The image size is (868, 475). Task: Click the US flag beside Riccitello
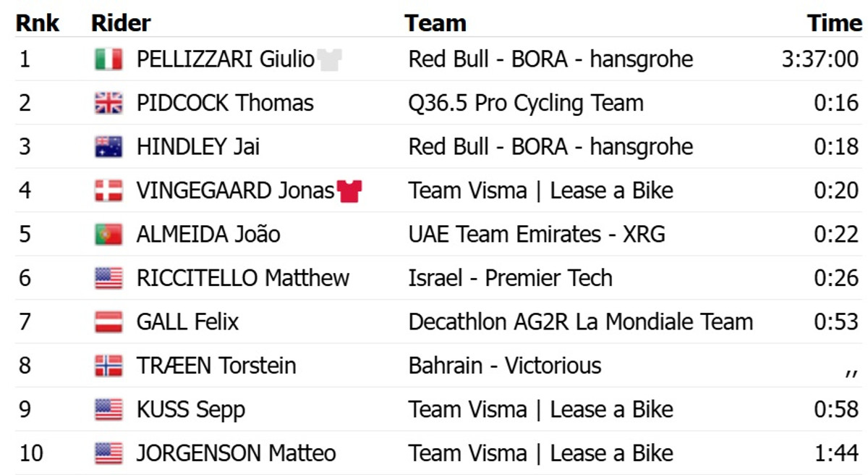pyautogui.click(x=109, y=278)
